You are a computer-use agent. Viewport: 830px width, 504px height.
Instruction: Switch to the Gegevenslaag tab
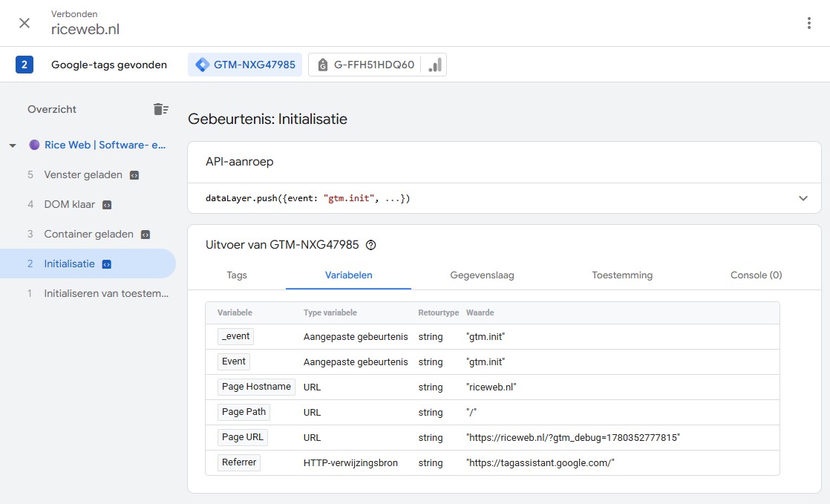[x=483, y=275]
